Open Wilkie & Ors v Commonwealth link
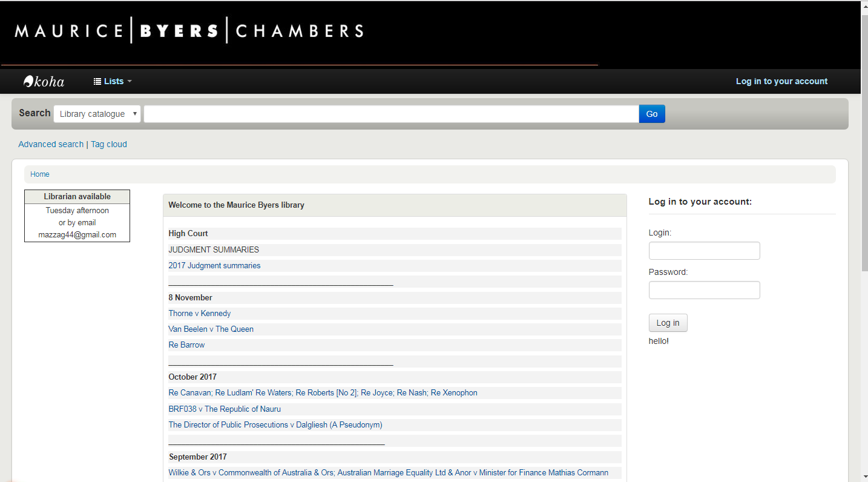868x482 pixels. [388, 472]
